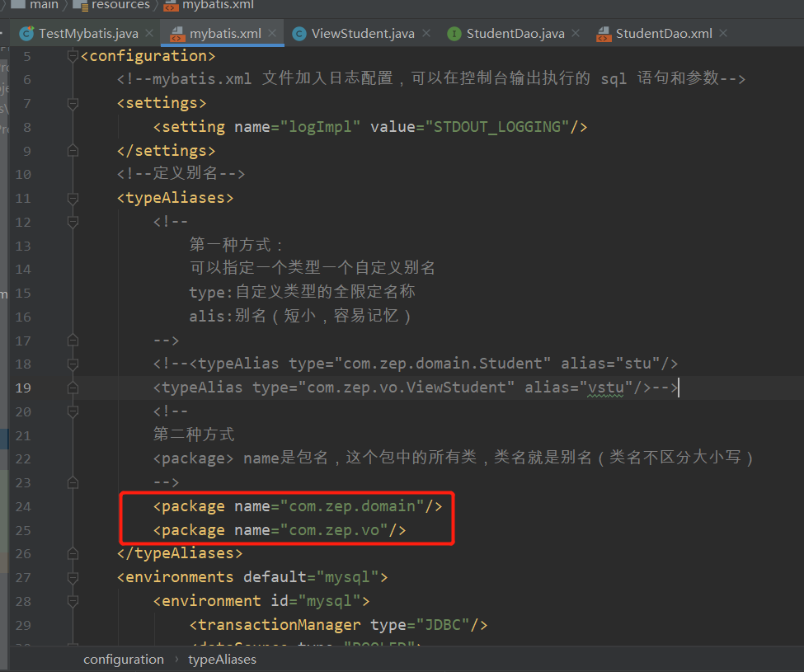Click the mybatis.xml tab file icon
The width and height of the screenshot is (804, 672).
[x=177, y=34]
